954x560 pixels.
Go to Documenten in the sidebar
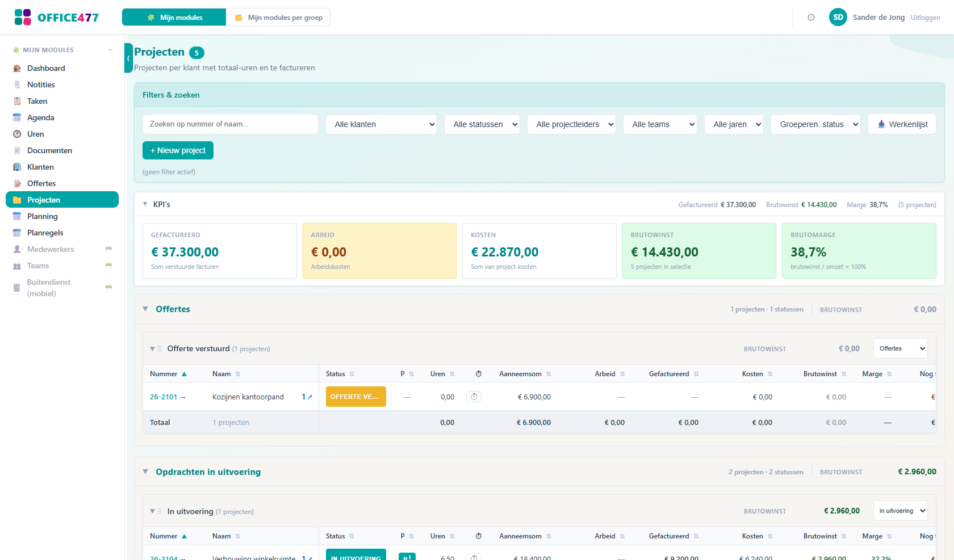62,150
